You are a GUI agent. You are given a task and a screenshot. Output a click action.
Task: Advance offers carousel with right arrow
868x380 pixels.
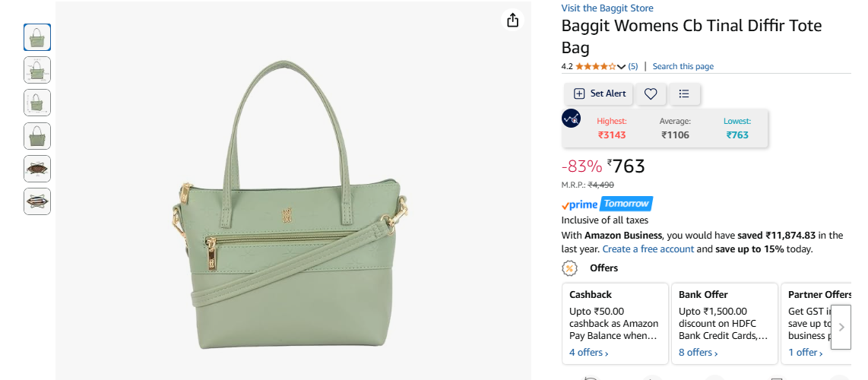click(x=841, y=327)
